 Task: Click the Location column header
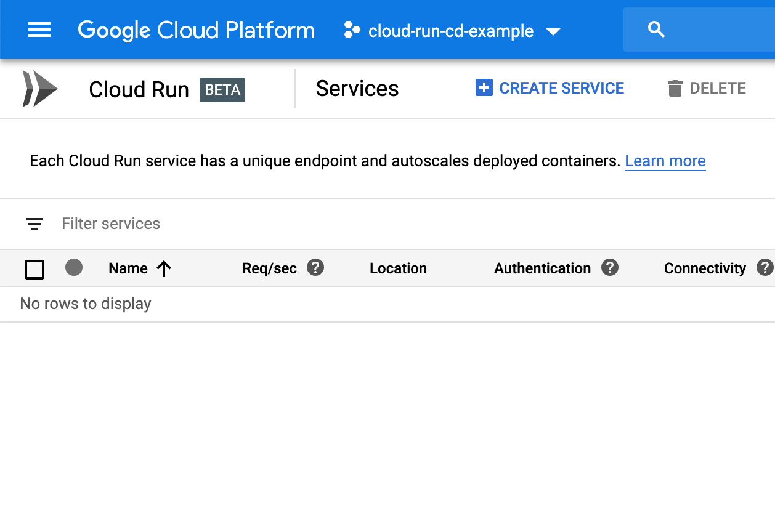[x=398, y=268]
